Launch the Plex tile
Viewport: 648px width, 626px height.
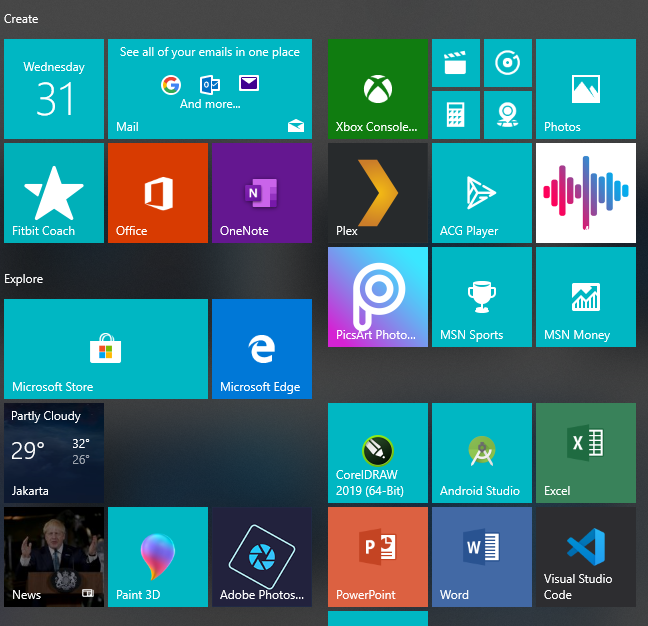pos(378,193)
